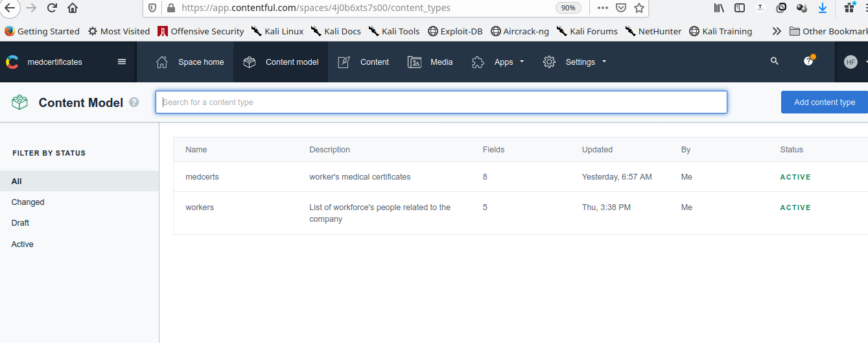Reload the current page

click(52, 8)
